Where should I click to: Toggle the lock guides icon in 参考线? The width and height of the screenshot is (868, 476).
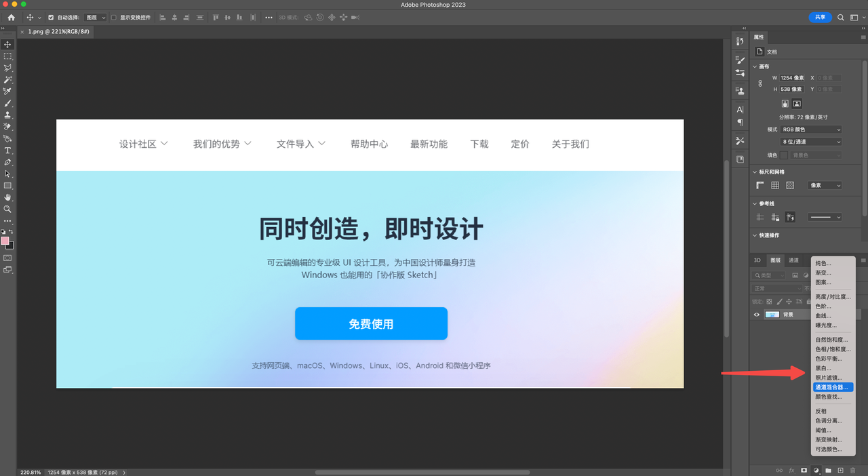pyautogui.click(x=775, y=217)
